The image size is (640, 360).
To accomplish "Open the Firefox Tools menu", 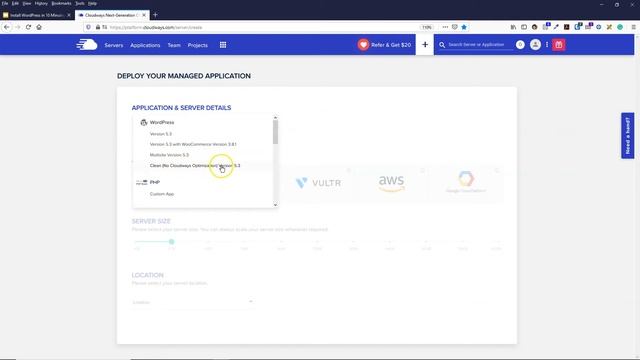I will (80, 3).
